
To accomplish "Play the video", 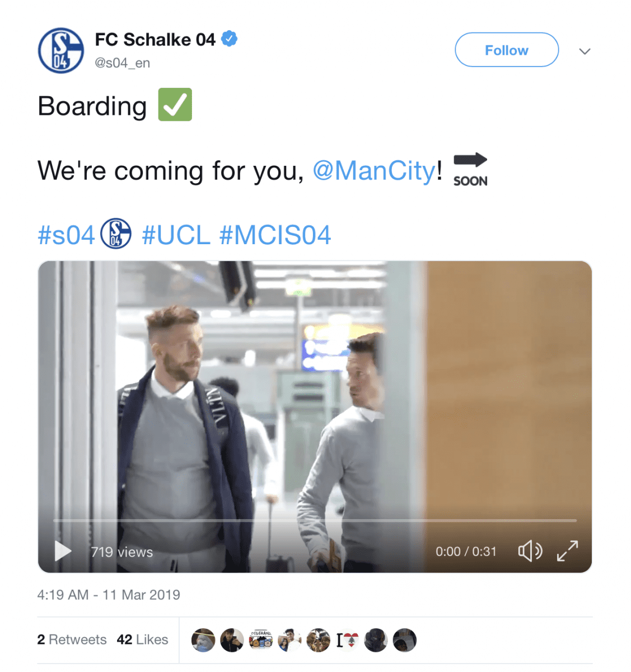I will tap(63, 552).
